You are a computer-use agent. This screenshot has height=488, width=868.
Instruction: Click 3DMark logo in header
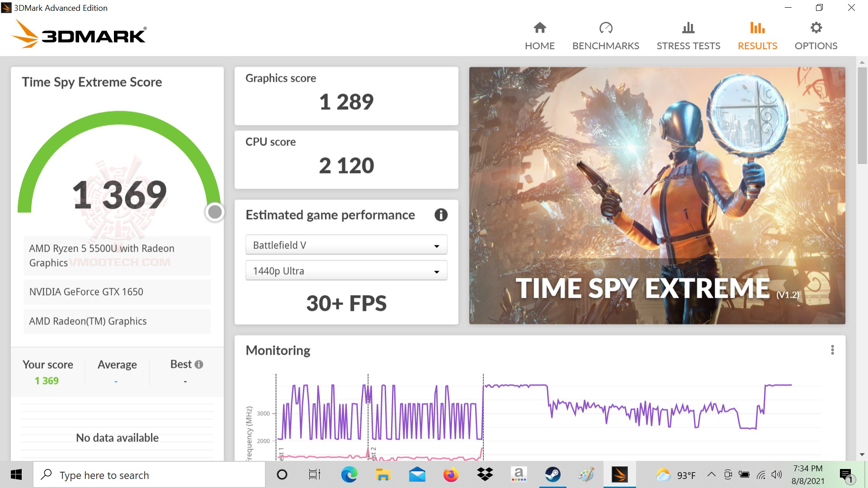79,34
